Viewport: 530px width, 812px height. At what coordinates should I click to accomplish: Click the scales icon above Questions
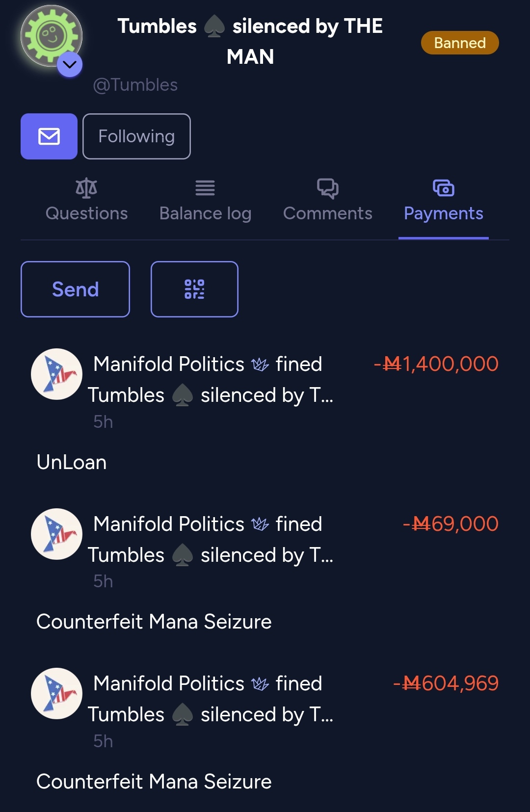pos(86,188)
